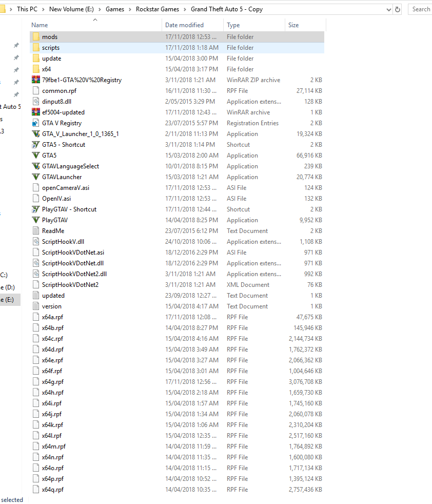Click the GTAVLauncher application icon
432x504 pixels.
[x=36, y=177]
